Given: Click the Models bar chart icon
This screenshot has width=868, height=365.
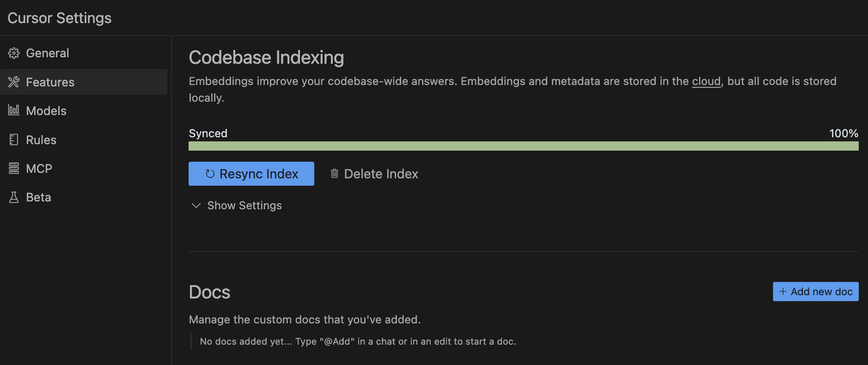Looking at the screenshot, I should (14, 110).
